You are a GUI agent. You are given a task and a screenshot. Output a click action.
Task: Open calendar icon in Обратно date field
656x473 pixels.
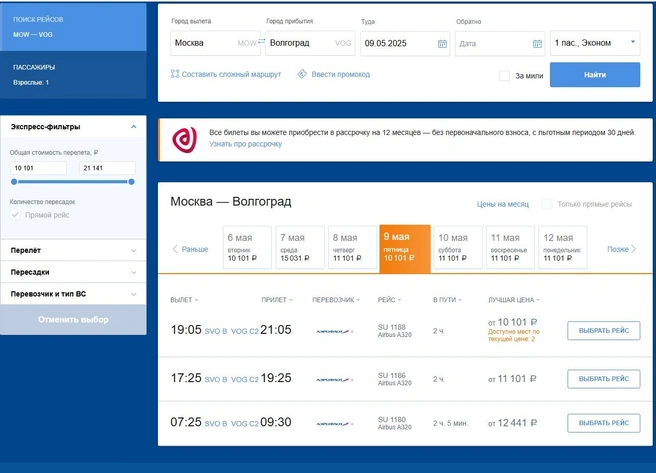[537, 43]
